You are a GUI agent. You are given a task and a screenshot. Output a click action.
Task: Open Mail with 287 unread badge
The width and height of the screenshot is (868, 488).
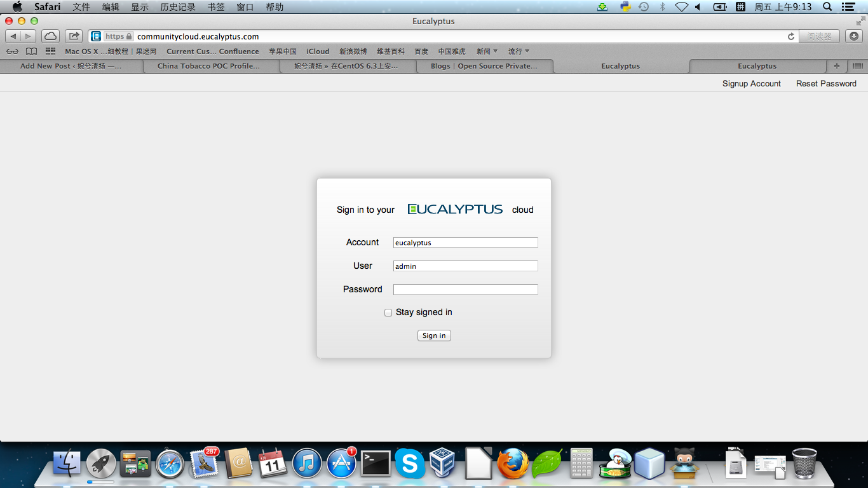point(205,463)
